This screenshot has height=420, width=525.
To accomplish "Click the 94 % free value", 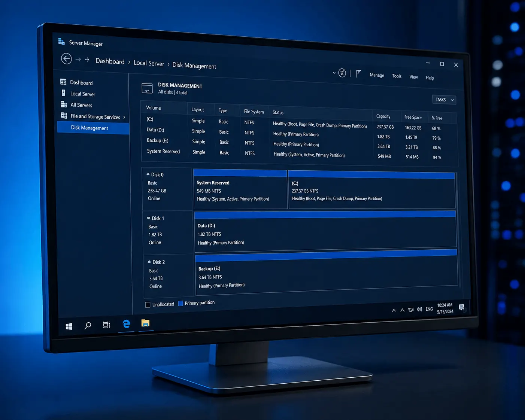I will tap(437, 157).
